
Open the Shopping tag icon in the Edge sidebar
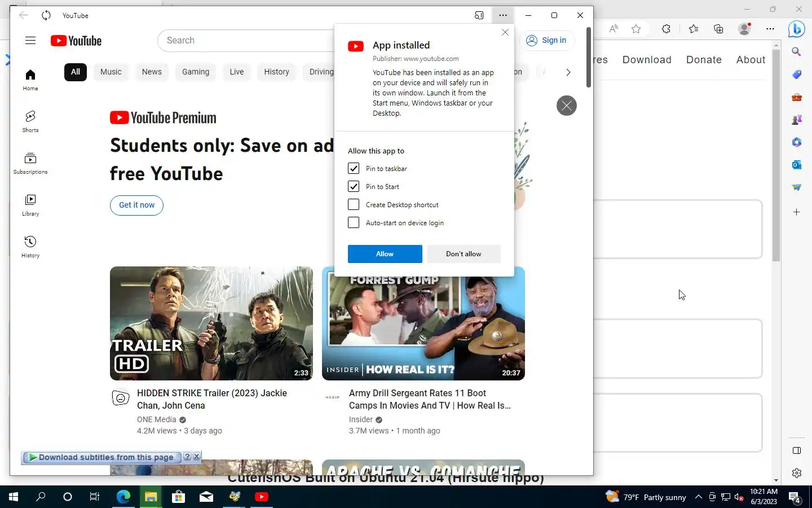796,75
